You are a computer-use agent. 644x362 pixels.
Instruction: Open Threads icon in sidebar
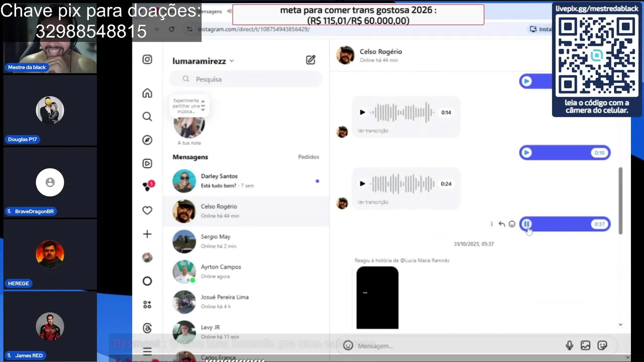point(147,328)
